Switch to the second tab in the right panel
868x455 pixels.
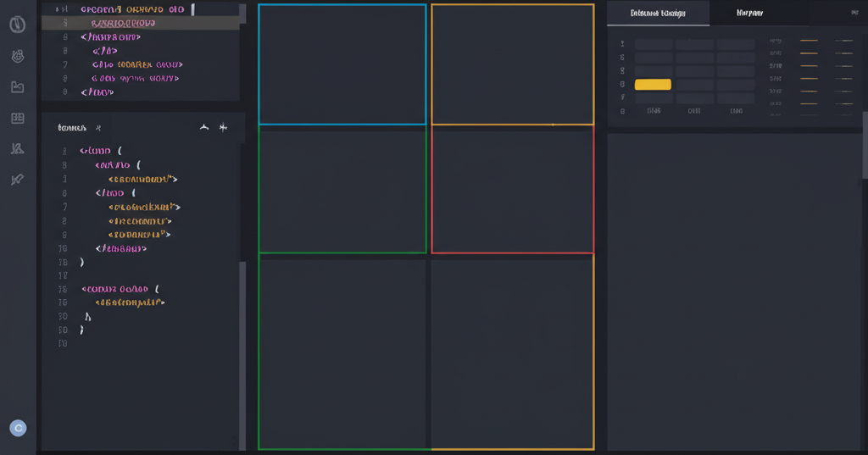(x=749, y=14)
